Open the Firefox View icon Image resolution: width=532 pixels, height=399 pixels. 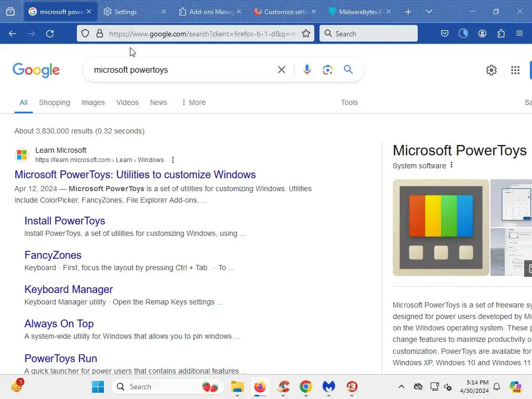[x=10, y=11]
